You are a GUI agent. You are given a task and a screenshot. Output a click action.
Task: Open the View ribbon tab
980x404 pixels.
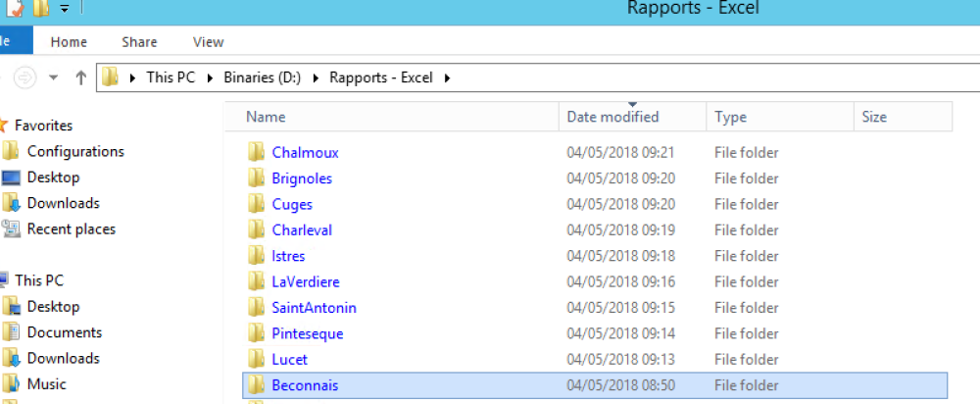click(208, 42)
